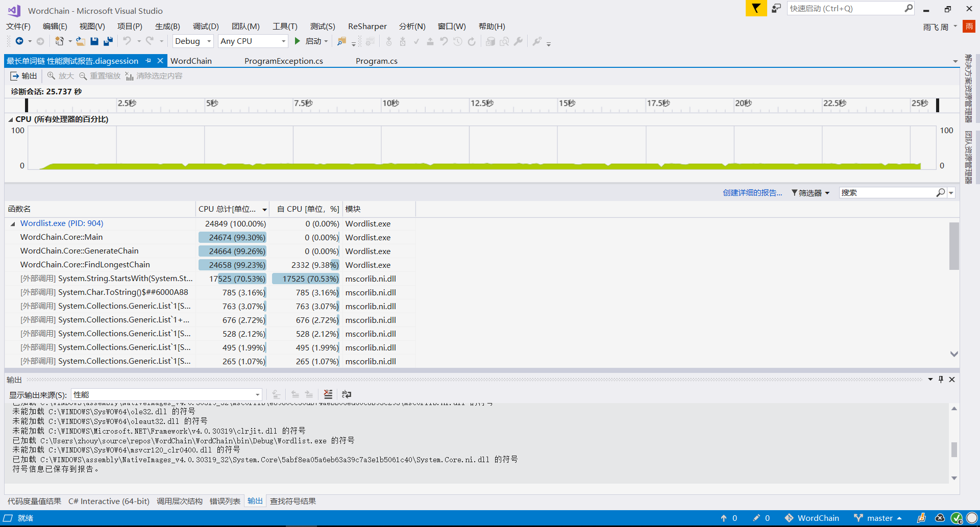Click the function table vertical scrollbar thumb
The image size is (980, 527).
(x=954, y=245)
